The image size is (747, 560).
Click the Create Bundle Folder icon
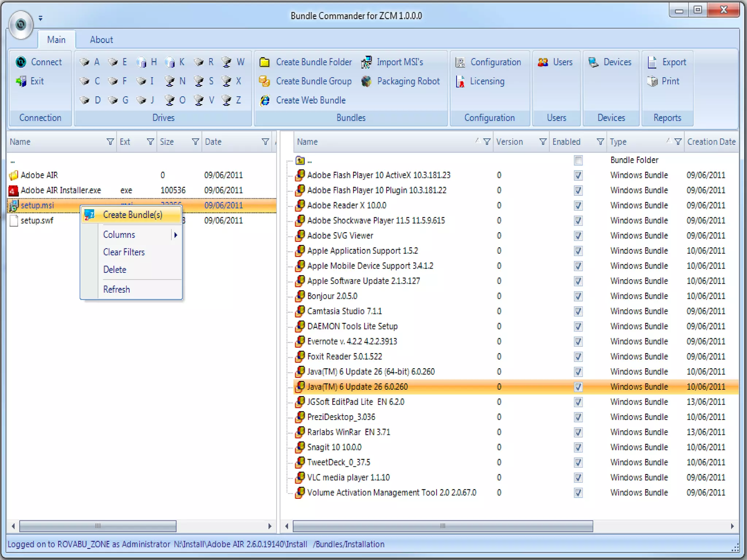tap(264, 62)
